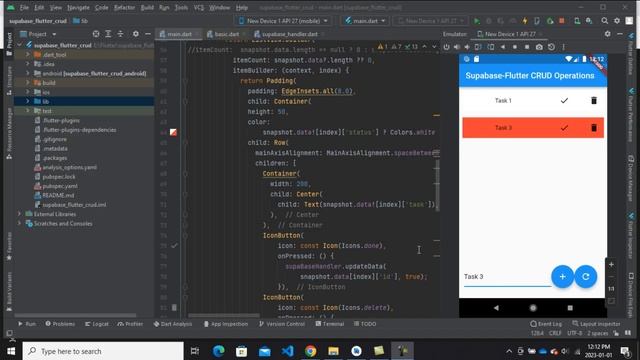
Task: Delete the red Task 3 row trash icon
Action: point(594,128)
